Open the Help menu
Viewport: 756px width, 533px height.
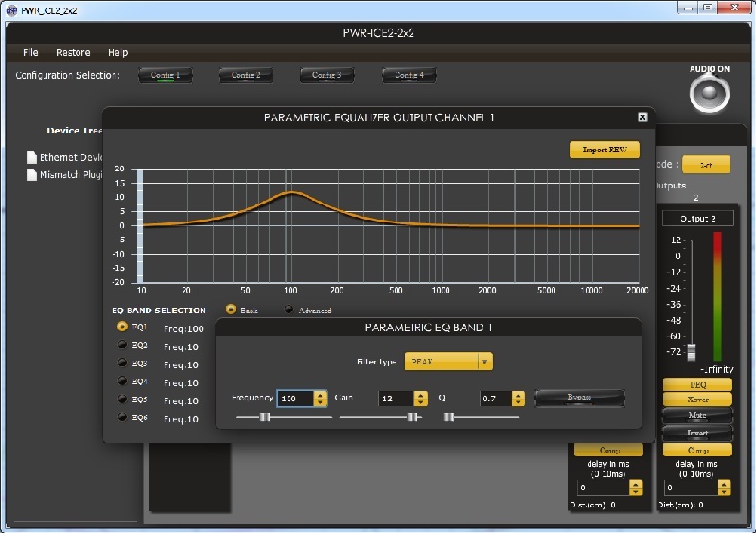(117, 52)
